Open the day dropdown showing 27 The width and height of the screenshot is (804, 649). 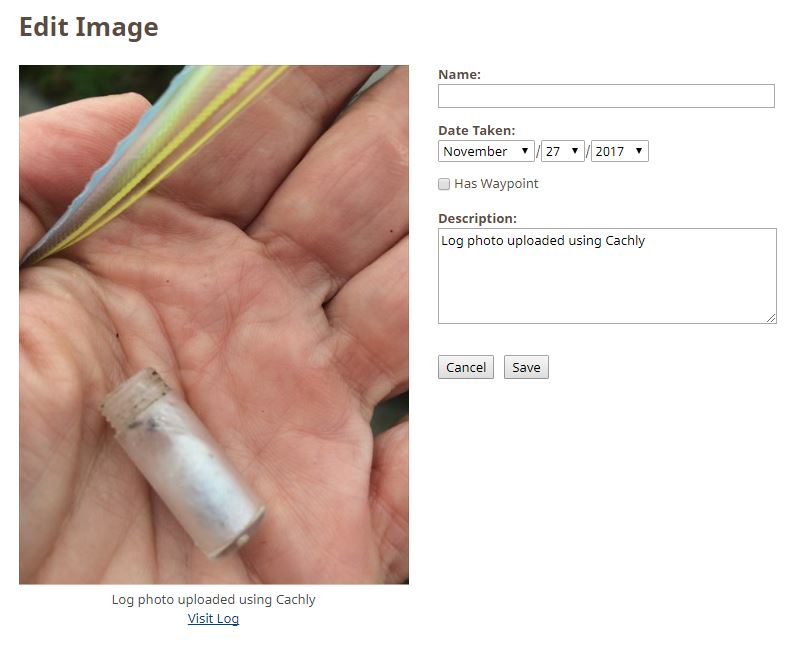562,151
